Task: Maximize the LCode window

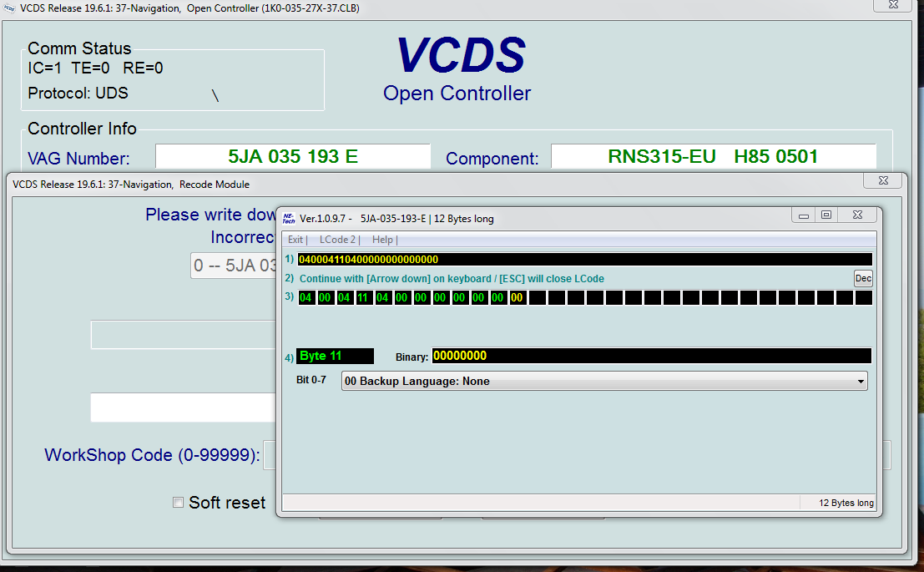Action: pos(826,215)
